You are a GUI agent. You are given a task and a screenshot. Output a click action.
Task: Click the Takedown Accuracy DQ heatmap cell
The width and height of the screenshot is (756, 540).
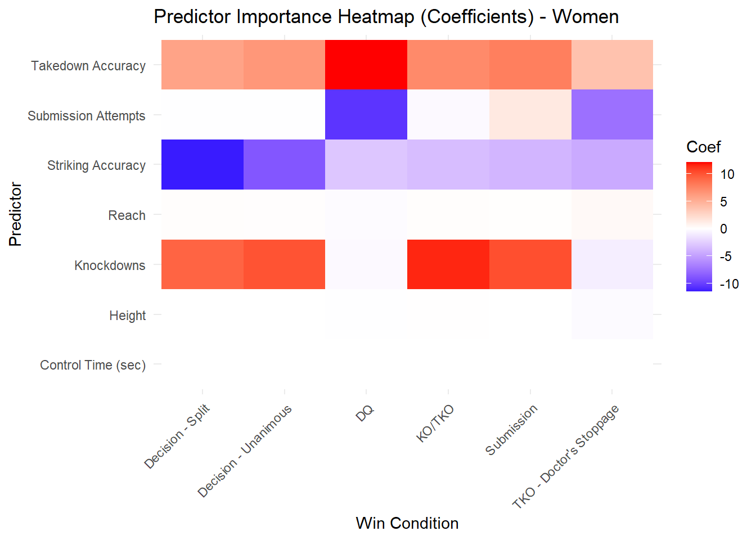[366, 65]
